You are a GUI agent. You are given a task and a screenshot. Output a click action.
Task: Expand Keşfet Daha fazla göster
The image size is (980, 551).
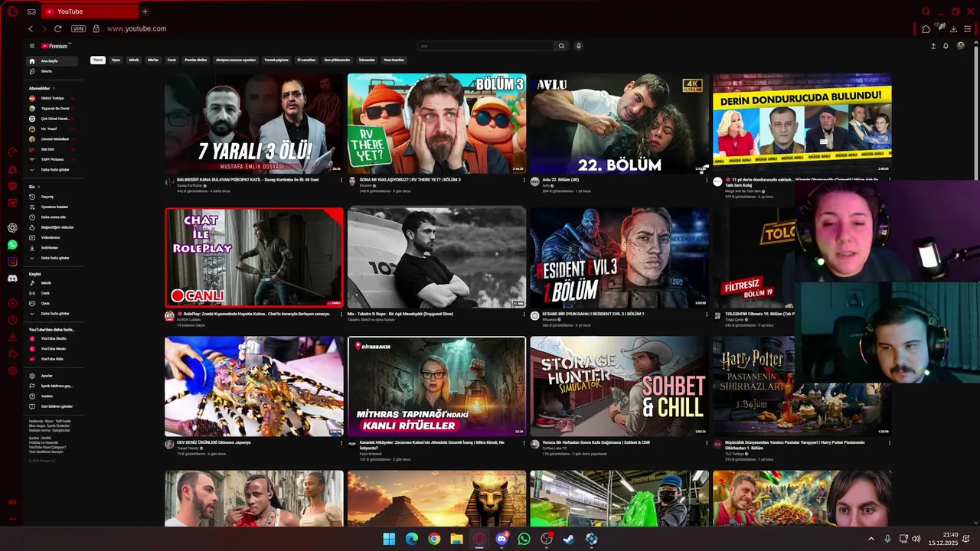54,313
